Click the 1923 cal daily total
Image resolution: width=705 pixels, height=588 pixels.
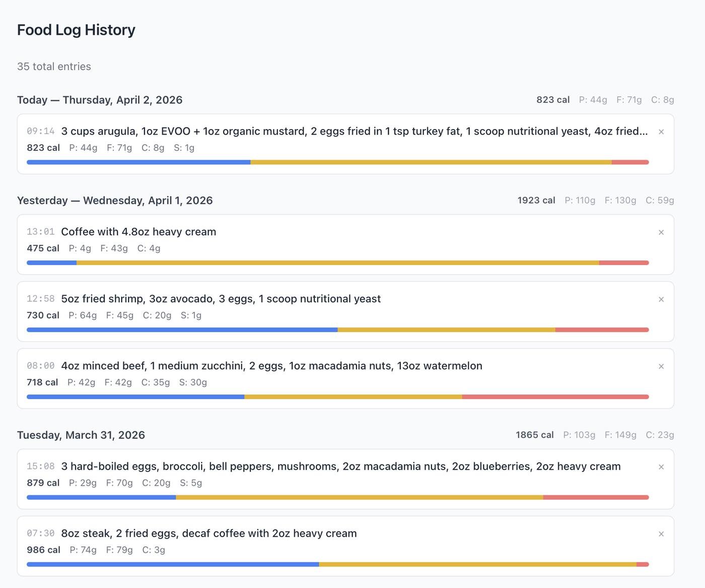pos(536,201)
